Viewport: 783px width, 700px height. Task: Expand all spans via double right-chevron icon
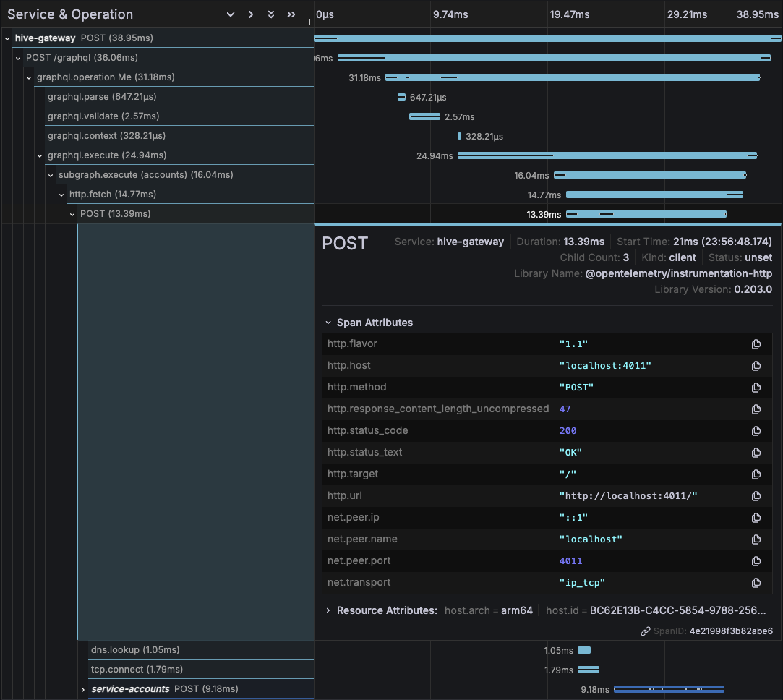[291, 14]
